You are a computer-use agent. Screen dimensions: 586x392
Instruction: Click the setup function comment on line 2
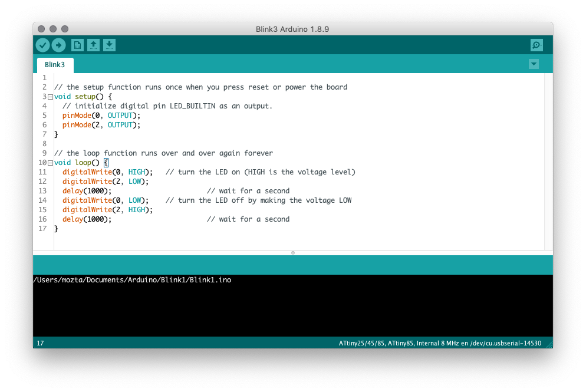(x=200, y=87)
